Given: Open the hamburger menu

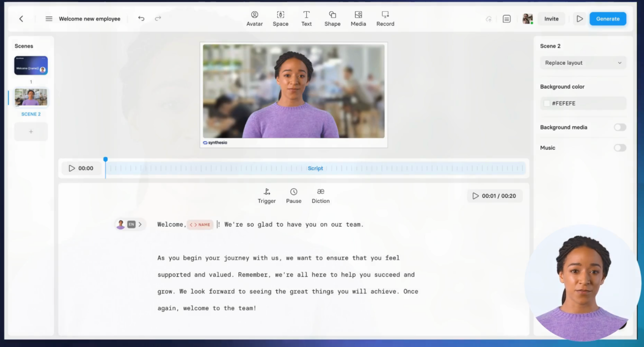Looking at the screenshot, I should pyautogui.click(x=49, y=19).
